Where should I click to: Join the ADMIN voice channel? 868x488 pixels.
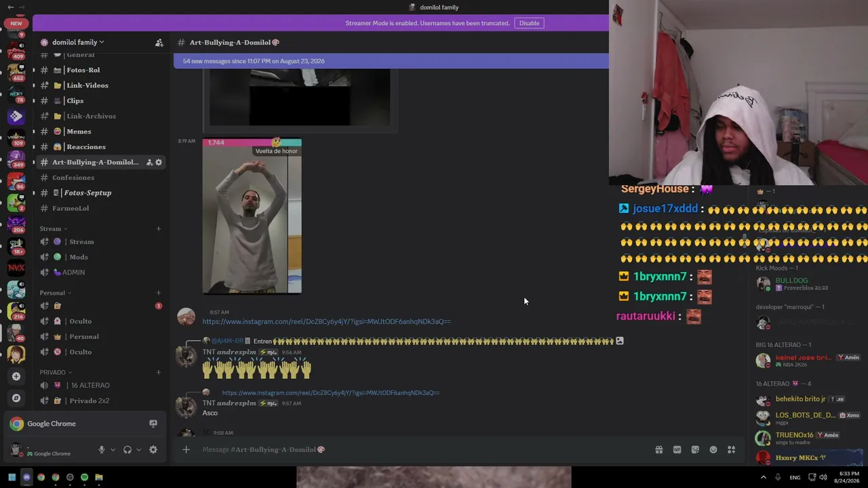100,272
